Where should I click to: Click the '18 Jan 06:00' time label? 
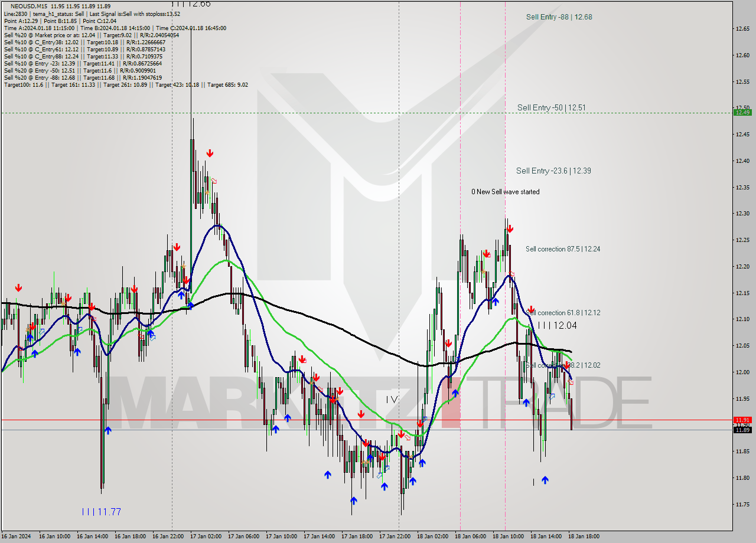470,537
